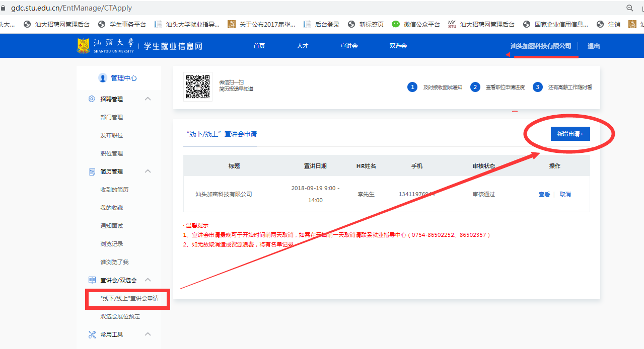
Task: Open 职位管理 in sidebar
Action: coord(112,153)
